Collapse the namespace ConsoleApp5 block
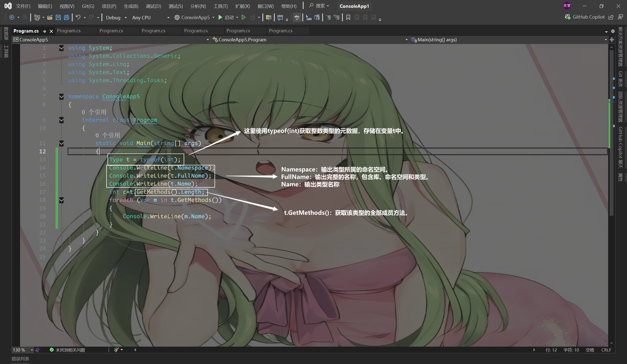 [x=61, y=97]
